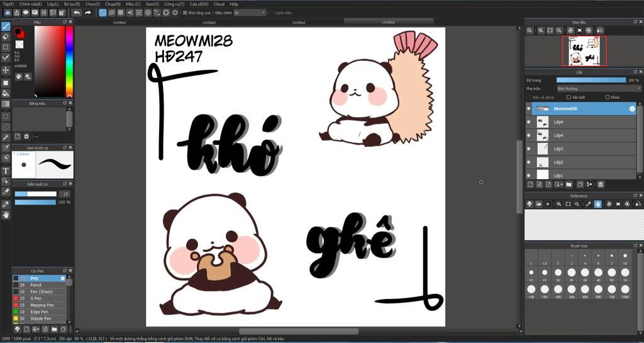The height and width of the screenshot is (343, 644).
Task: Select the Gradient tool
Action: coord(6,104)
